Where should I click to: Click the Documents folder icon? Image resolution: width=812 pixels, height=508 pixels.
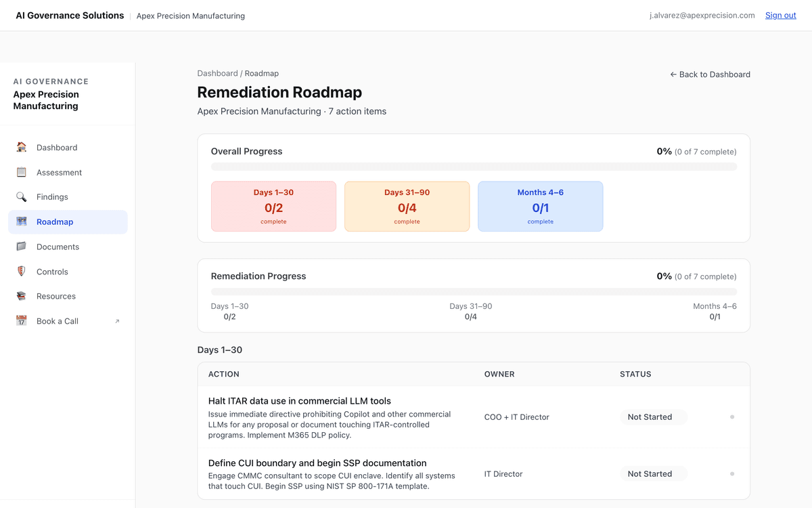[22, 247]
